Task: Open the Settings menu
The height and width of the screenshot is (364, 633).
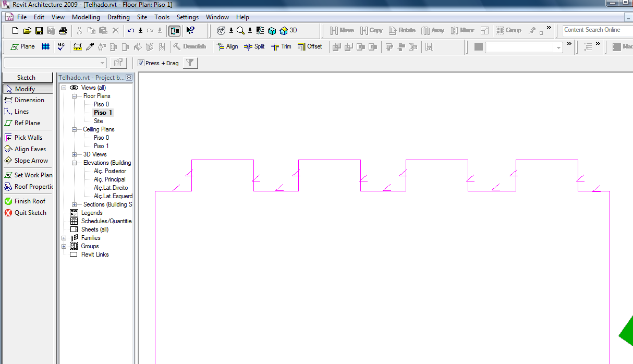Action: pos(187,17)
